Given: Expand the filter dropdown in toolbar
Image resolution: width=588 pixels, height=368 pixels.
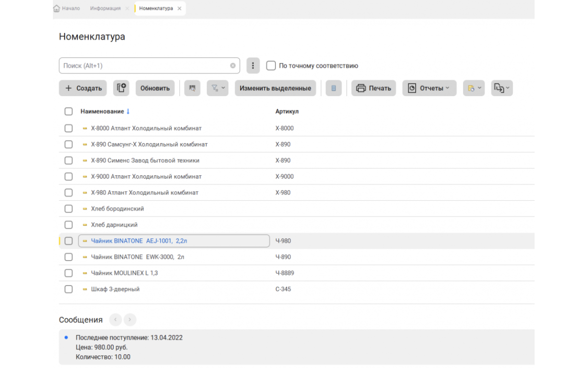Looking at the screenshot, I should [218, 88].
